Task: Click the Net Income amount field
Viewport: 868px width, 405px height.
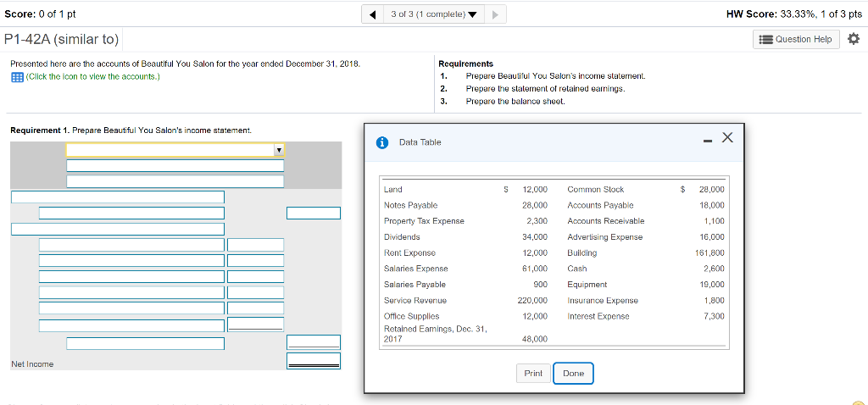Action: [x=314, y=361]
